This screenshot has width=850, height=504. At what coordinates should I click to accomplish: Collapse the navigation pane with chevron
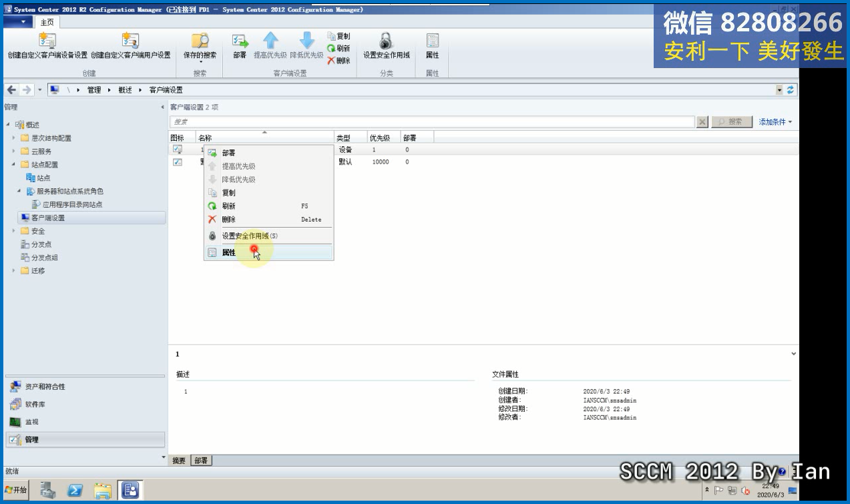click(162, 107)
